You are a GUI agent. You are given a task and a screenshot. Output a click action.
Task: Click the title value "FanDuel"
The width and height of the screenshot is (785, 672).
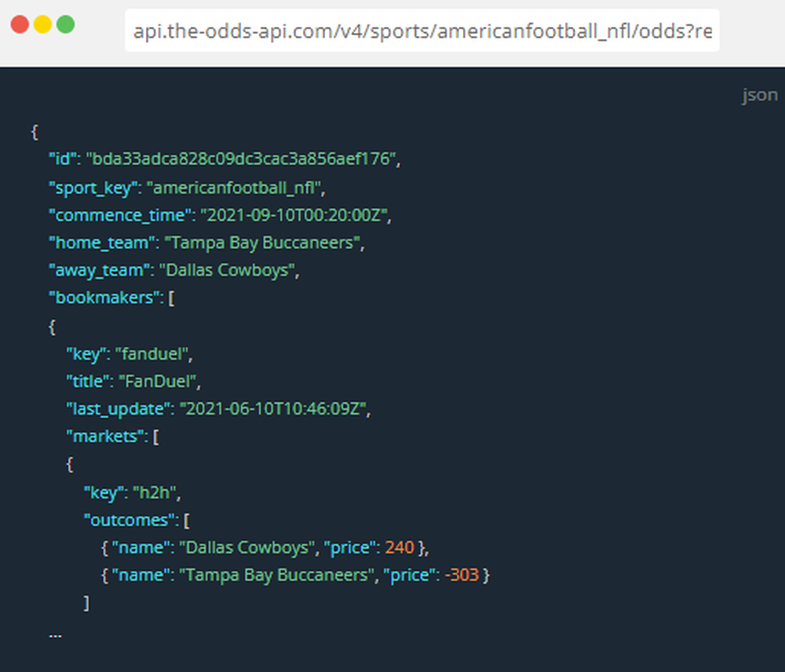pyautogui.click(x=157, y=382)
